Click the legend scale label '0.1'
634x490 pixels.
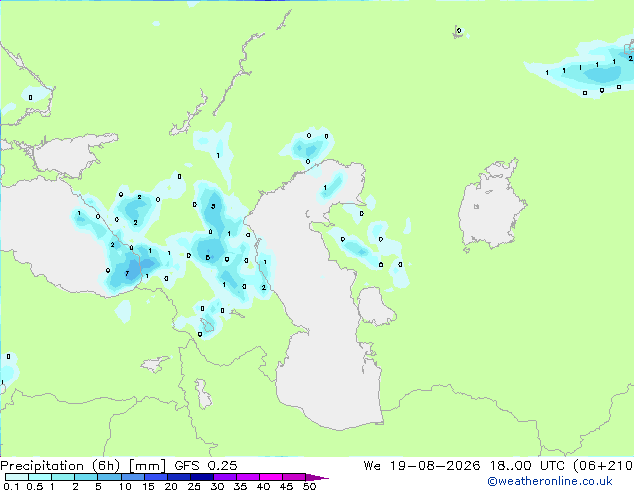11,486
